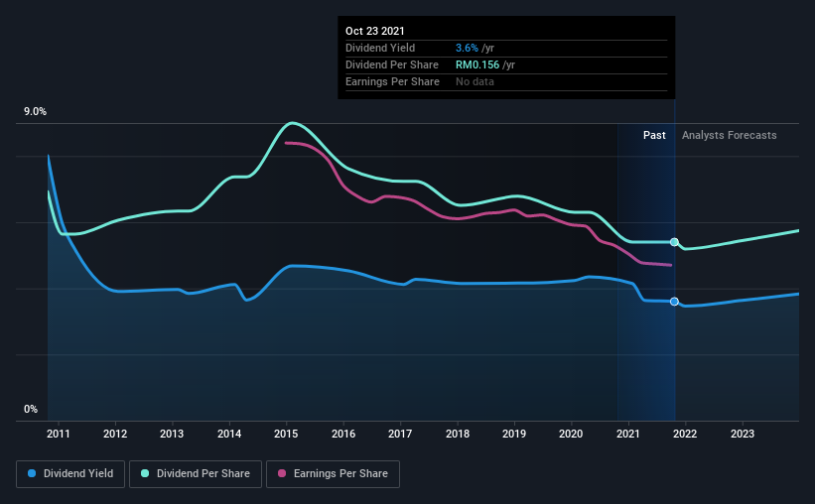The image size is (815, 504).
Task: Click the blue Dividend Yield legend dot
Action: [32, 473]
